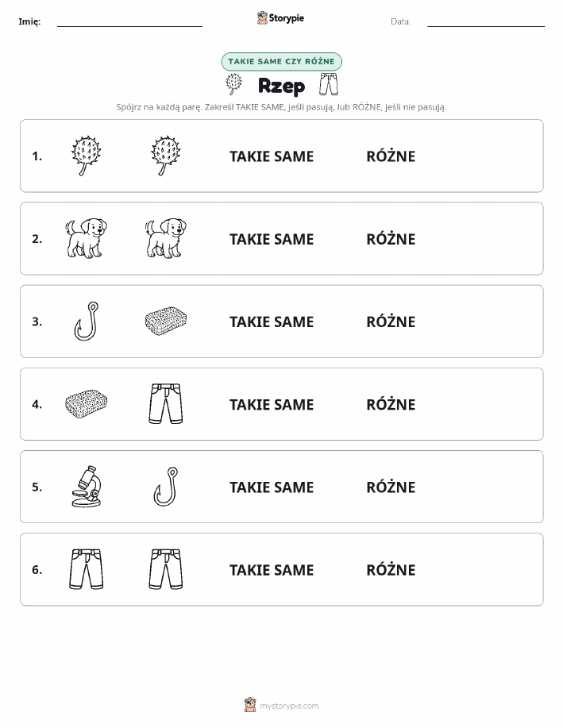563x728 pixels.
Task: Choose TAKIE SAME for row 6
Action: tap(272, 570)
